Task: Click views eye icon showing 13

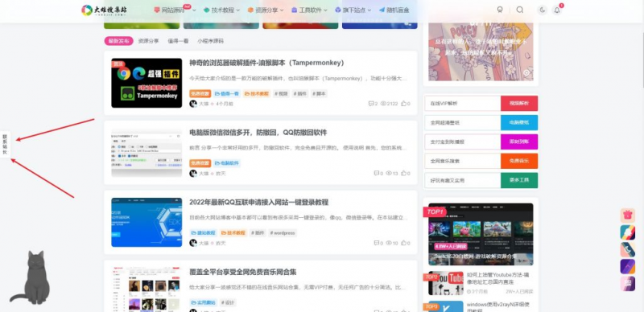Action: (389, 173)
